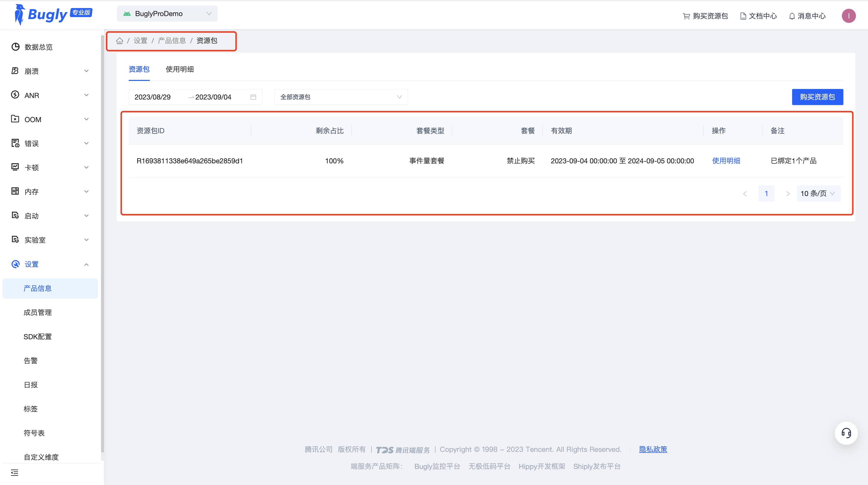Click Bugly监控平台 in footer
This screenshot has height=485, width=868.
(437, 466)
